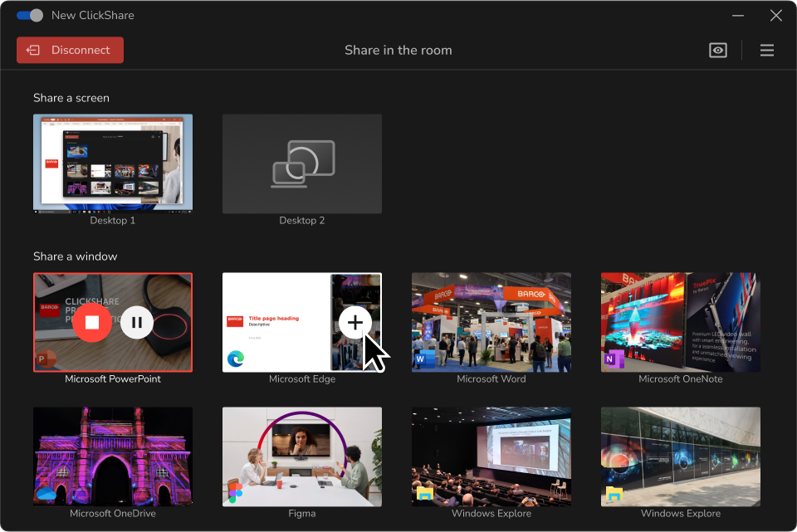Screen dimensions: 797x532
Task: Share Desktop 2
Action: (302, 163)
